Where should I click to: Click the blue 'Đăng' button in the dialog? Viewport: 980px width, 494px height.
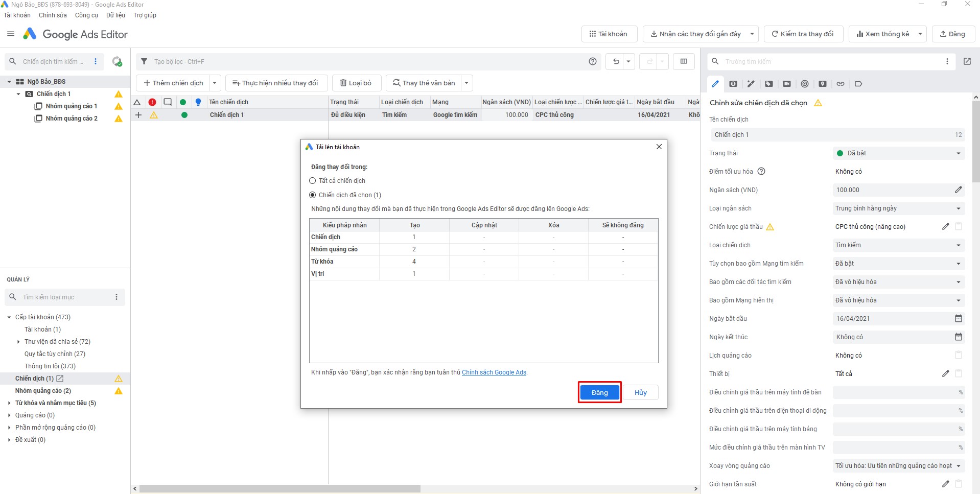[599, 392]
